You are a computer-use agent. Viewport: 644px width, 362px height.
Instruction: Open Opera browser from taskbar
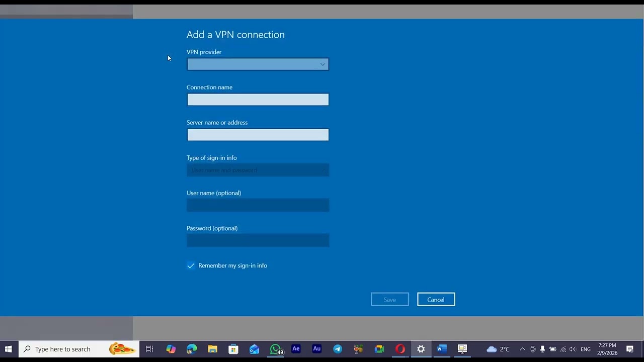(x=400, y=349)
